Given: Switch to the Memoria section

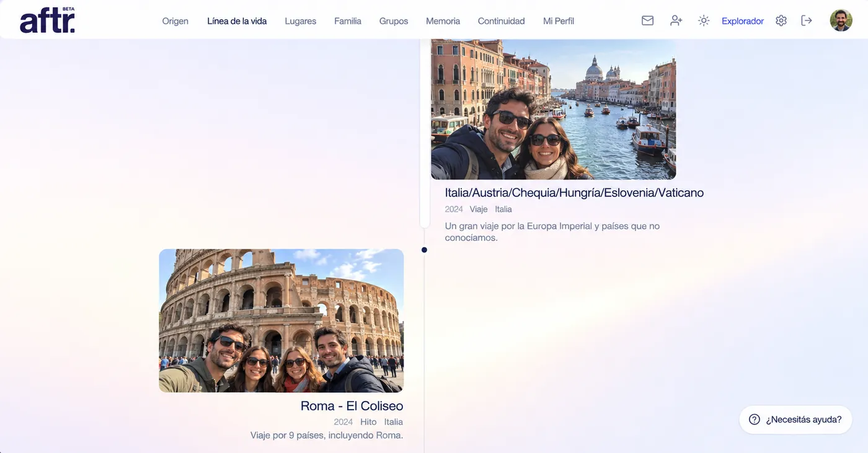Looking at the screenshot, I should click(443, 21).
